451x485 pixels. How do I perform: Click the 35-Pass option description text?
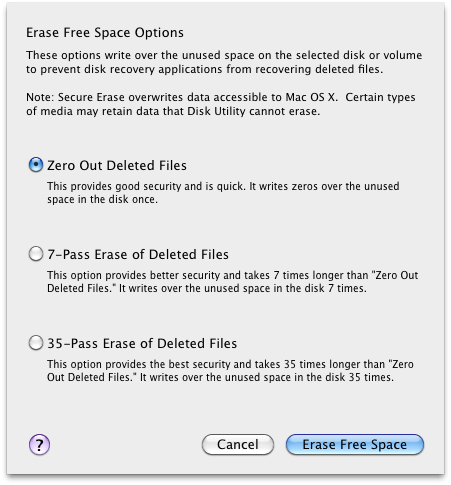(x=230, y=371)
